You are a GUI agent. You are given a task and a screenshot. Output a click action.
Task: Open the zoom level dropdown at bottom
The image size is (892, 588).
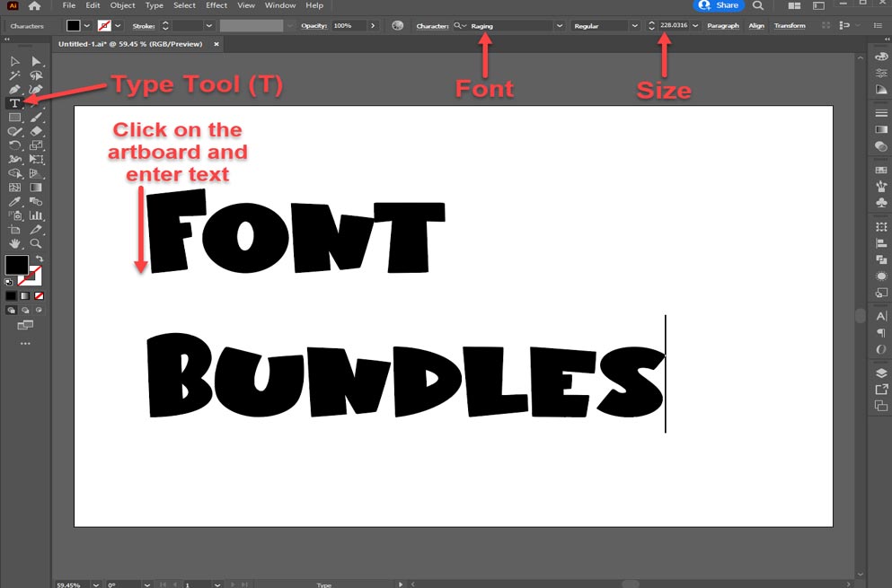[x=95, y=584]
